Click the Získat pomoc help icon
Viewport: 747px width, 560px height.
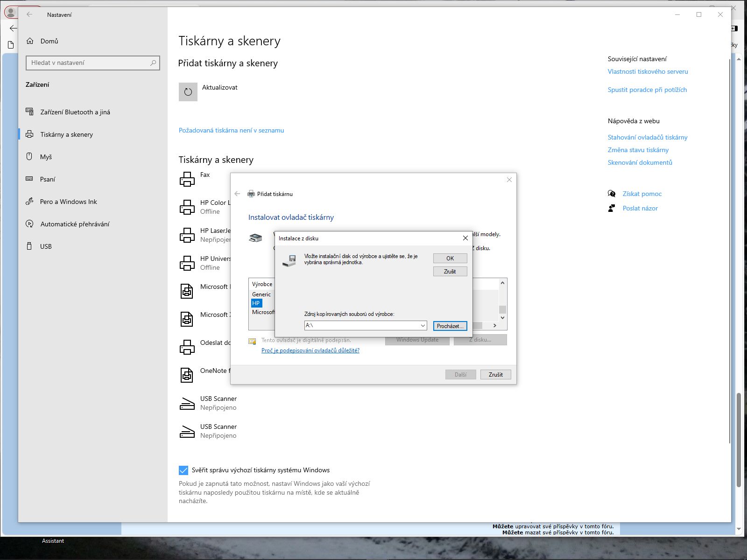point(612,194)
